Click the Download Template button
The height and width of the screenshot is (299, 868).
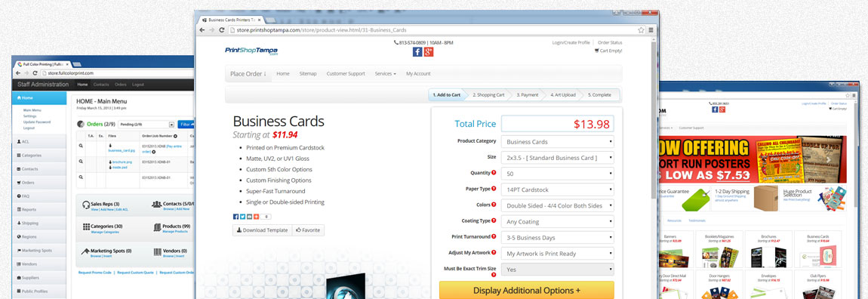(x=263, y=230)
